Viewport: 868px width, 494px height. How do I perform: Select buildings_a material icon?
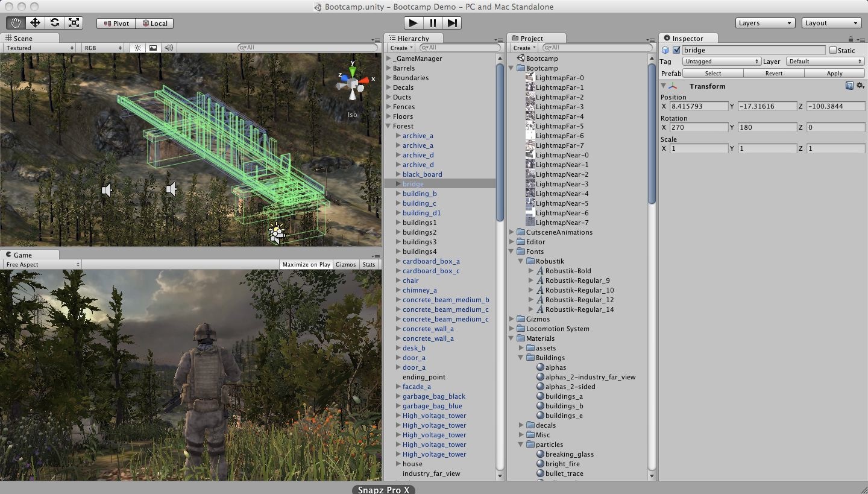pos(541,396)
